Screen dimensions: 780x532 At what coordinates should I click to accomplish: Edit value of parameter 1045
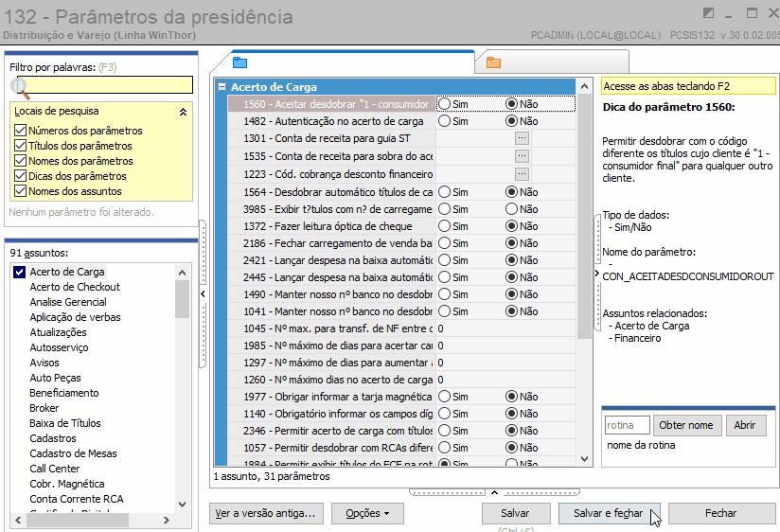[505, 328]
